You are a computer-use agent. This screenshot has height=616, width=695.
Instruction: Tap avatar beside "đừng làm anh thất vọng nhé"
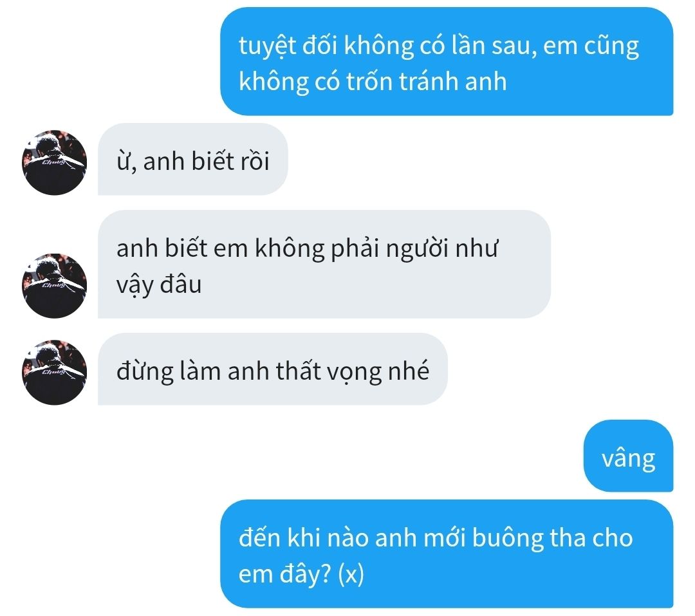[54, 372]
